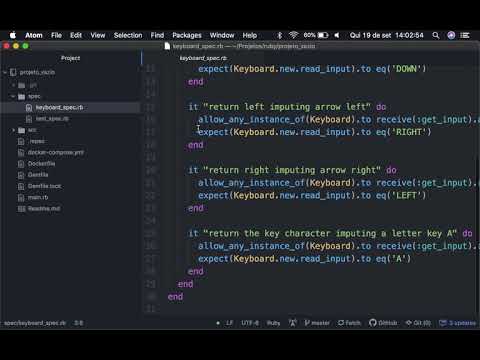Click the eq('DOWN') expectation line
The width and height of the screenshot is (480, 360).
click(x=312, y=69)
